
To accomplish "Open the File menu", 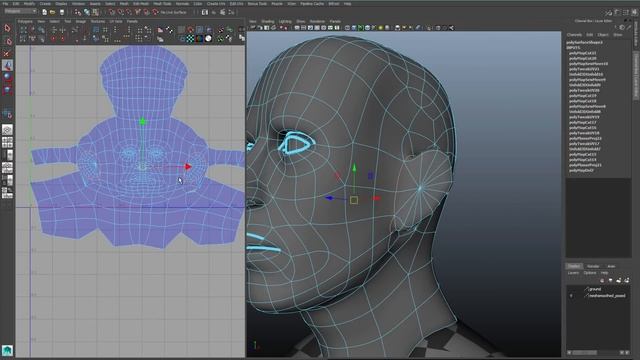I will (x=5, y=4).
